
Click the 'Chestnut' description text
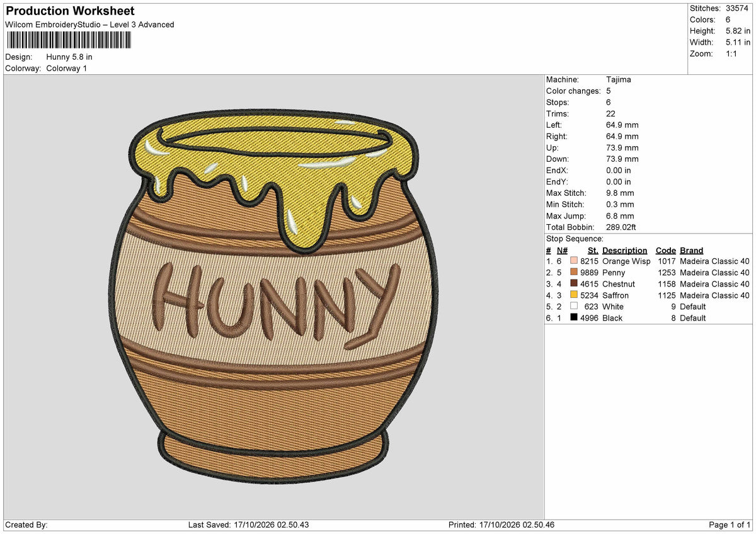coord(619,284)
